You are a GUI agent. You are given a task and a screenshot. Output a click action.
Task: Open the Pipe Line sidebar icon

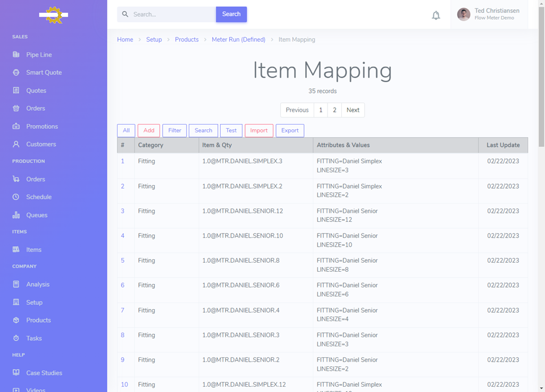(16, 55)
